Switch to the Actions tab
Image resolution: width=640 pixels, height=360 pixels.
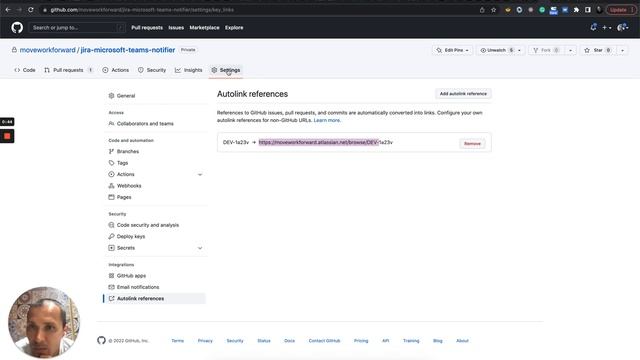click(116, 70)
